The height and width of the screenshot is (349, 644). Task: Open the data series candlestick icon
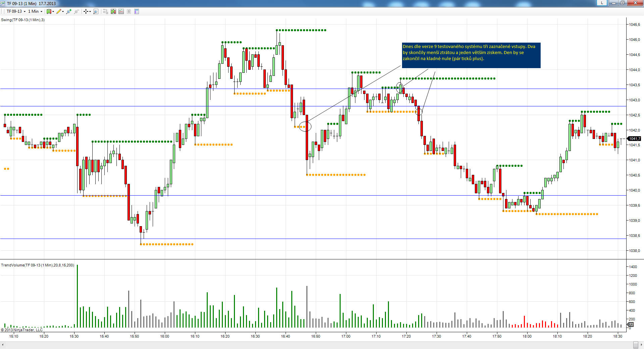[x=113, y=11]
